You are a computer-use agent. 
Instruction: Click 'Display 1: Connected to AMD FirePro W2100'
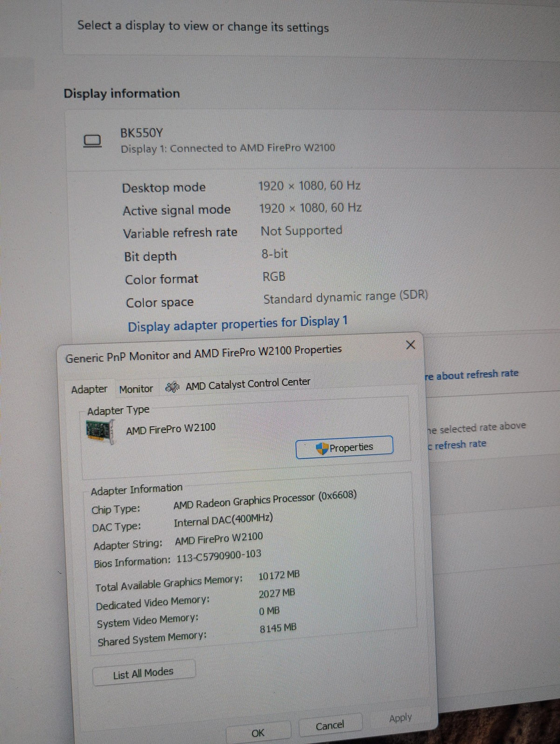[x=228, y=149]
